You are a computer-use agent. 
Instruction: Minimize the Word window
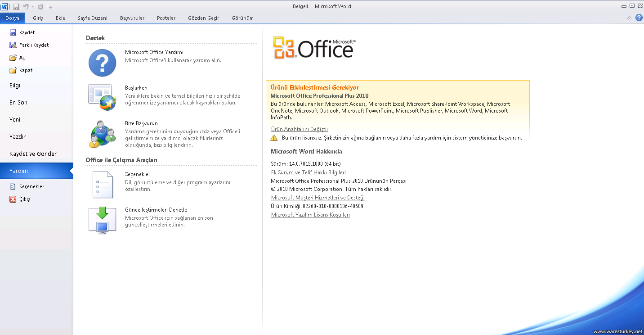624,6
